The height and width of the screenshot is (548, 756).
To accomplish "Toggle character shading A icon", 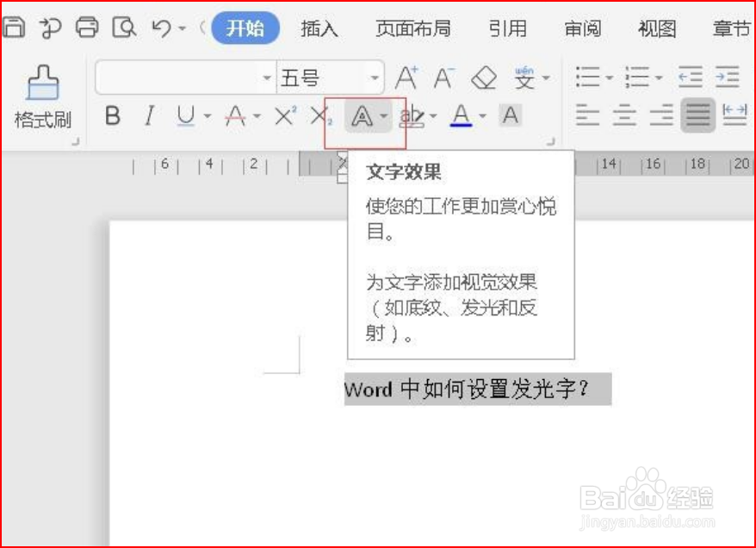I will tap(511, 115).
